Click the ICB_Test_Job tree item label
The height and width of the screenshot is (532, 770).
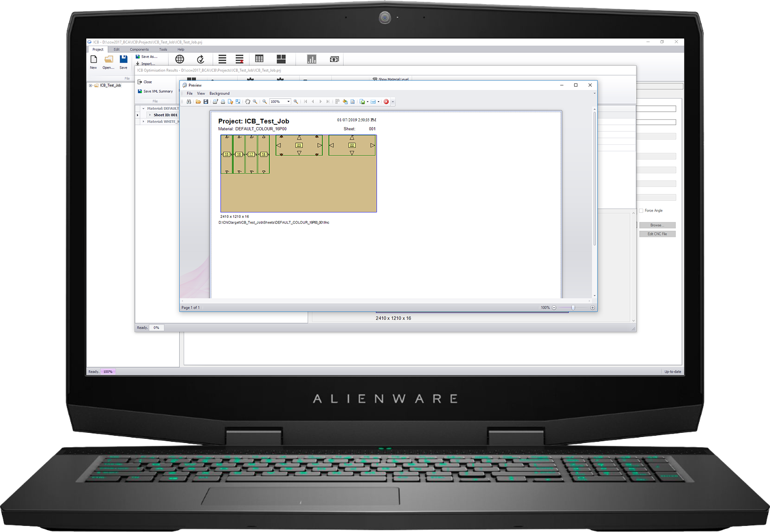pos(111,85)
